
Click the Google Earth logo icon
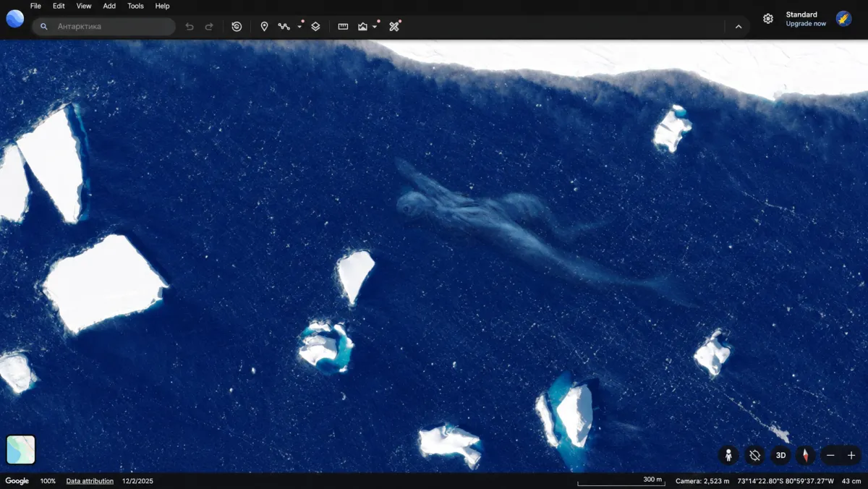pyautogui.click(x=14, y=19)
